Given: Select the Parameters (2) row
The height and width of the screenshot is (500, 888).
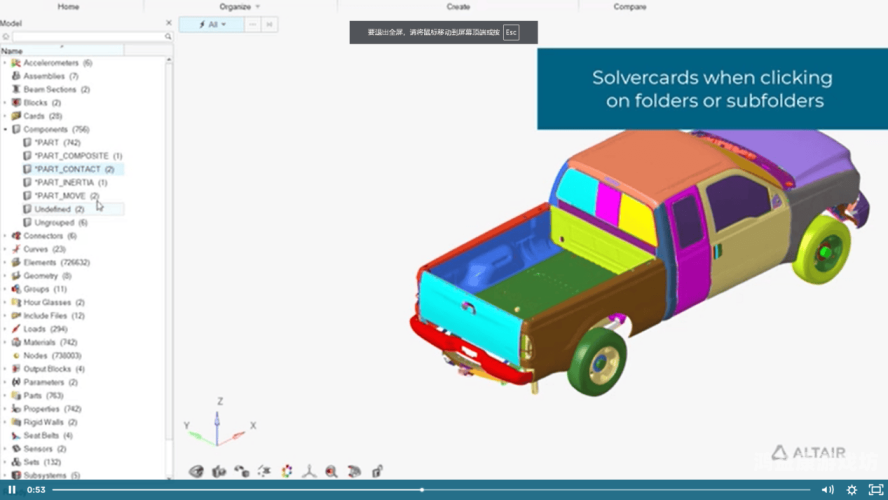Looking at the screenshot, I should point(44,382).
